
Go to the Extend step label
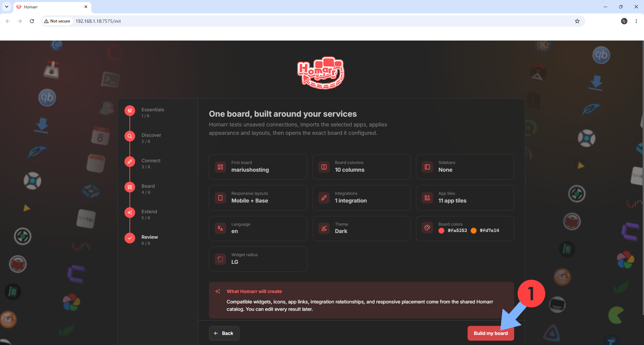point(149,212)
